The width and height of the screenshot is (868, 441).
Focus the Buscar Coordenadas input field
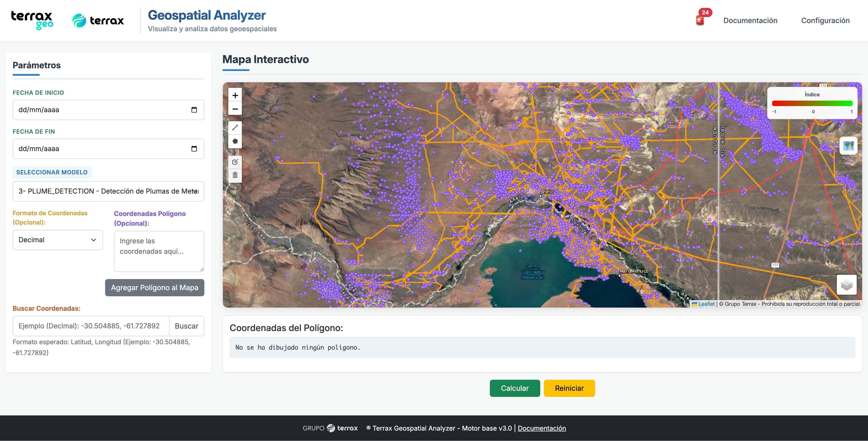coord(91,326)
